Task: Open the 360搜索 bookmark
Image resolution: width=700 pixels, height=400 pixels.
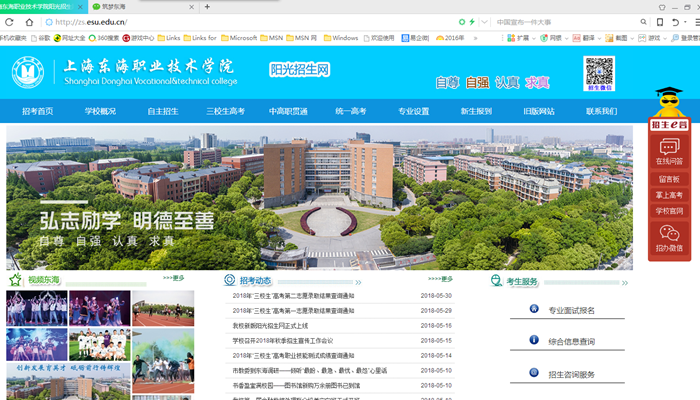Action: click(104, 38)
